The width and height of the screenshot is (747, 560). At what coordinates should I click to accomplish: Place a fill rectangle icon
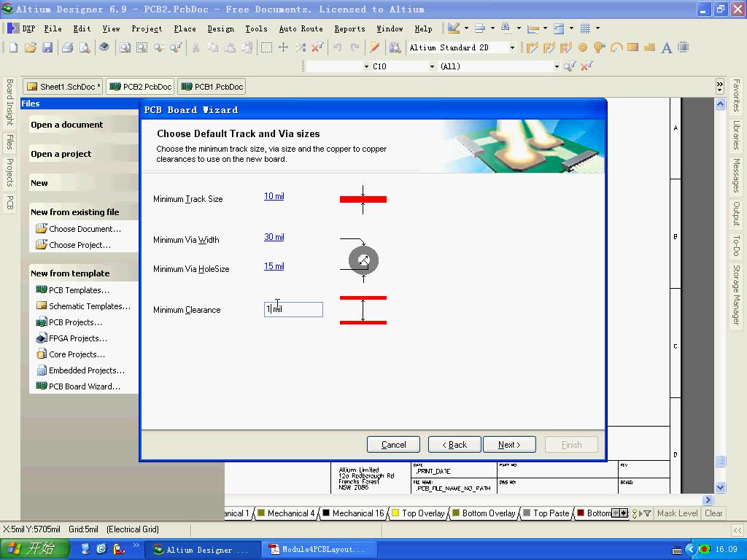click(632, 47)
